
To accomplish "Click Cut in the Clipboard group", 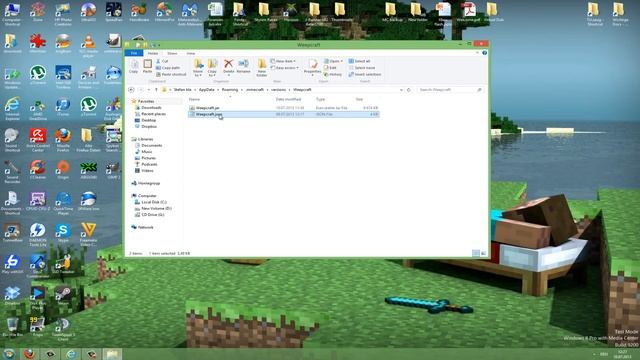I will (162, 61).
